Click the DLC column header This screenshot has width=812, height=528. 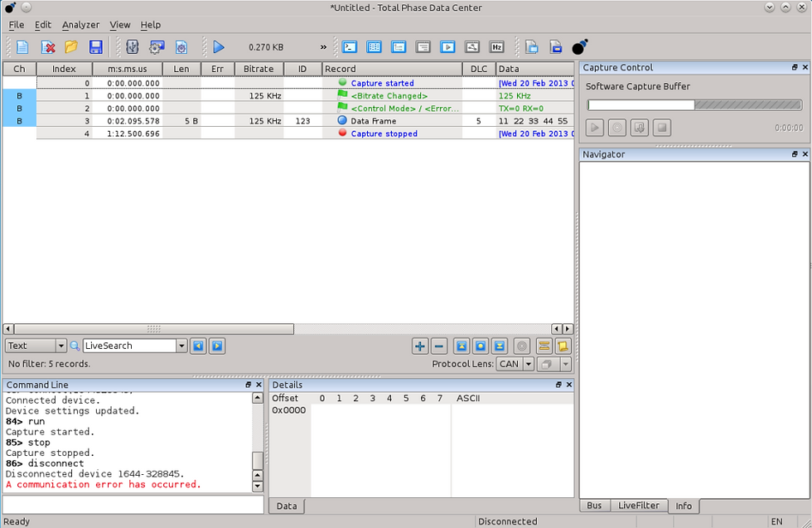[x=479, y=69]
